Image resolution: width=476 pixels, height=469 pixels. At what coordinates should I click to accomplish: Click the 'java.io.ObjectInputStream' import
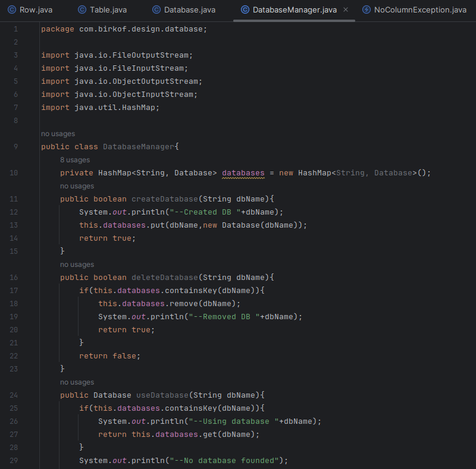[x=133, y=95]
